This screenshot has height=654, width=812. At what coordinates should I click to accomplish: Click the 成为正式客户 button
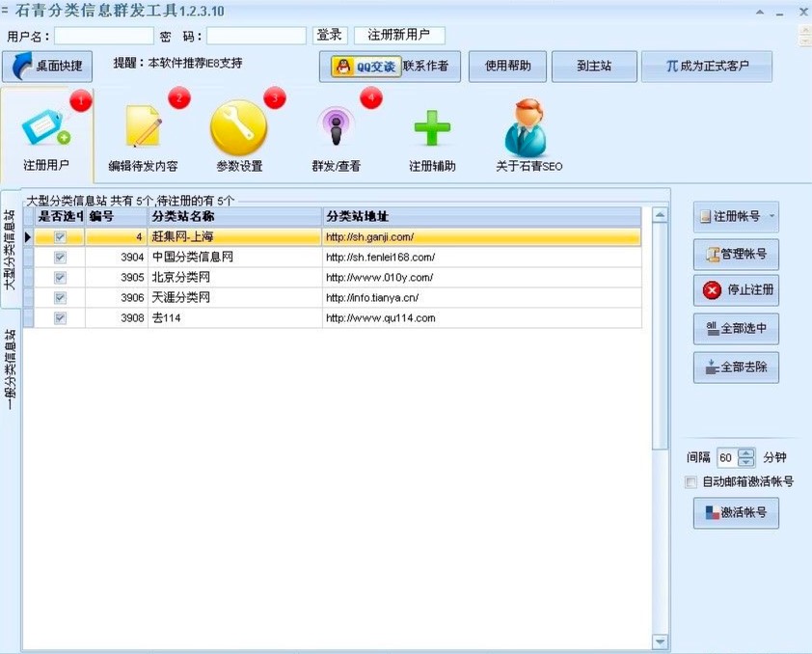(707, 67)
